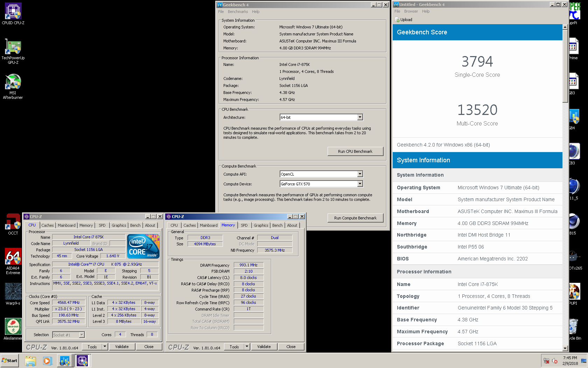Switch to Memory tab in left CPU-Z
This screenshot has width=588, height=368.
tap(86, 225)
